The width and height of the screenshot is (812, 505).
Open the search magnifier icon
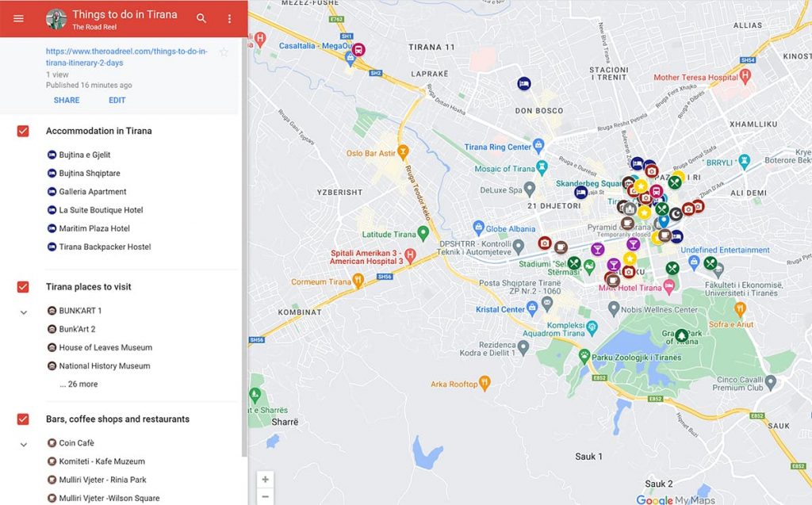(x=201, y=19)
